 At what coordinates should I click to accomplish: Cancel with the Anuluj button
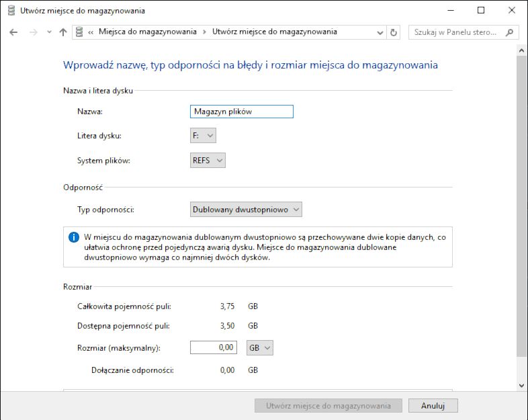point(433,405)
